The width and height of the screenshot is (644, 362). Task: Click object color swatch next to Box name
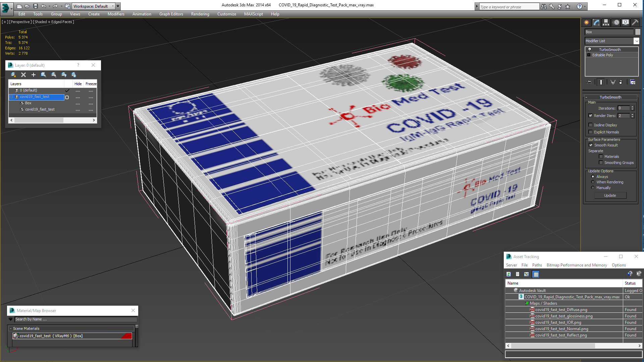coord(638,32)
